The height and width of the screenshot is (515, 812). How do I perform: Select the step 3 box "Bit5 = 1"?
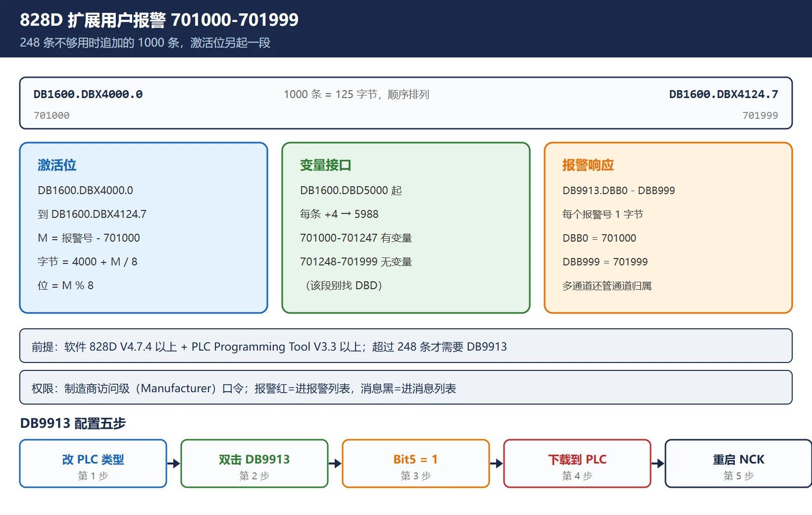(416, 463)
